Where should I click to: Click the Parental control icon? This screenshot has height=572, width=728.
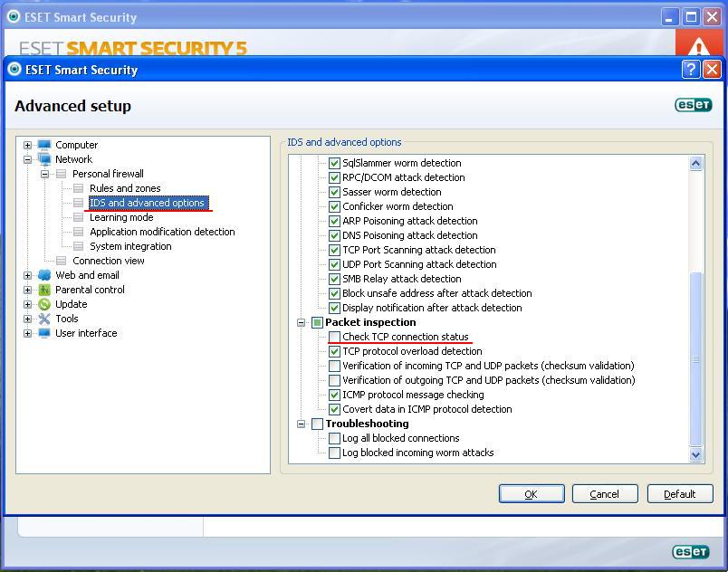coord(44,290)
